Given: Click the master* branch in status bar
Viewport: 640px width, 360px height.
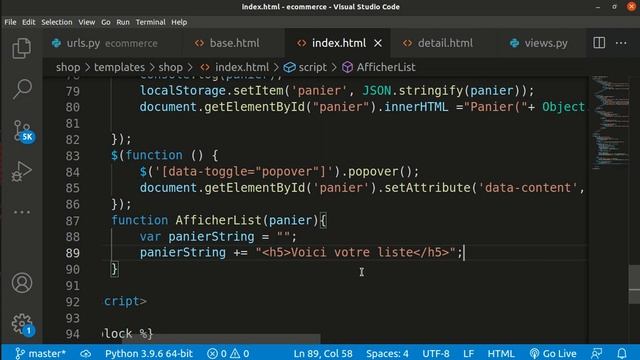Looking at the screenshot, I should (40, 353).
